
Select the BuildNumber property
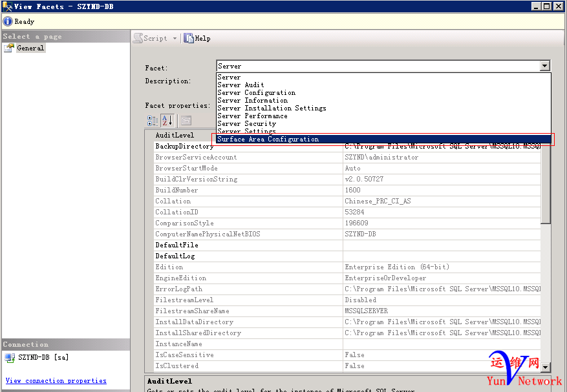(x=177, y=190)
